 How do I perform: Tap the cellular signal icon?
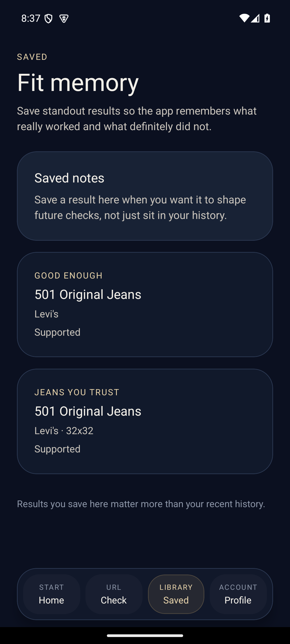click(x=255, y=18)
